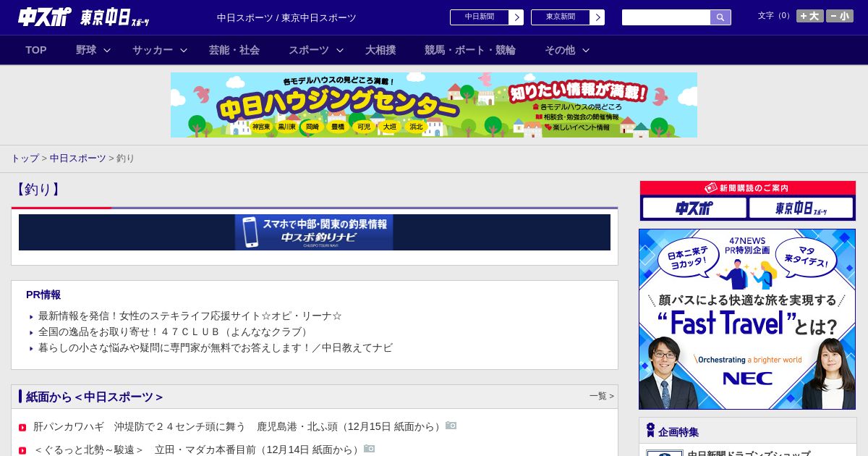The width and height of the screenshot is (868, 456).
Task: Click arrow next to 中日新聞 button
Action: [x=516, y=17]
